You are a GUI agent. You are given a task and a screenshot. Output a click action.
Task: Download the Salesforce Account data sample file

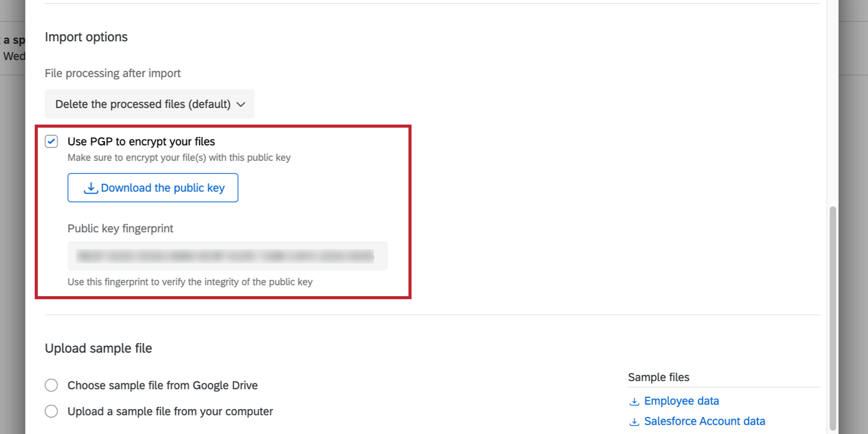tap(705, 421)
